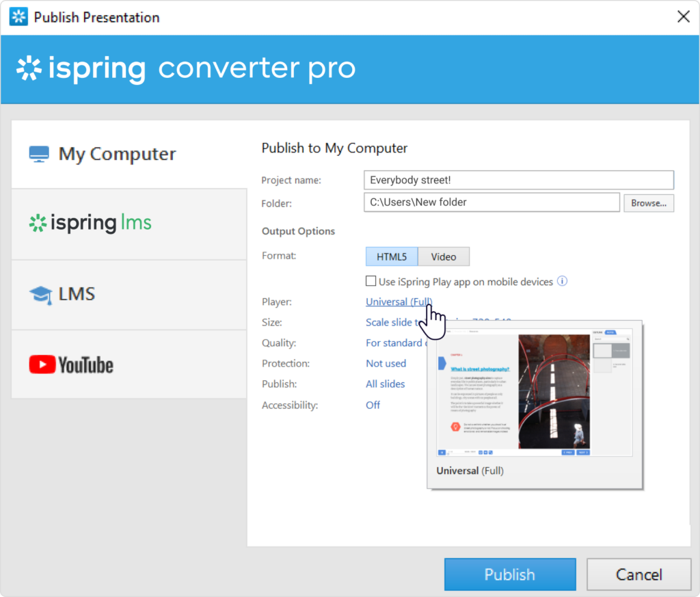Change the Not used protection setting
Screen dimensions: 700x597
click(386, 364)
